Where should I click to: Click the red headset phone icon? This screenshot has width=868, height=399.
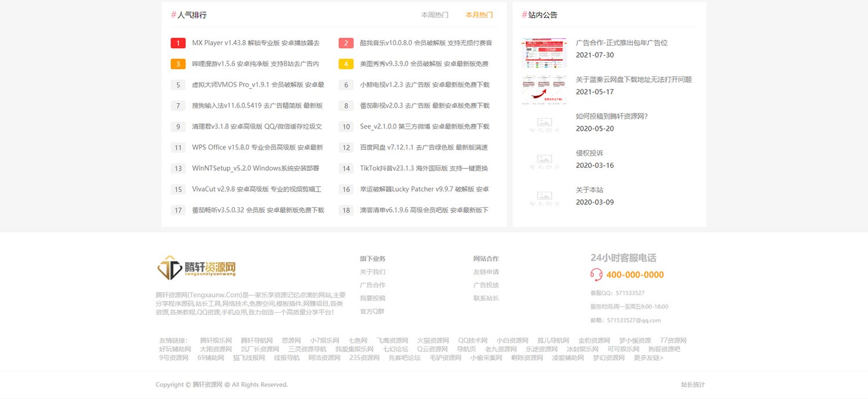(x=596, y=274)
